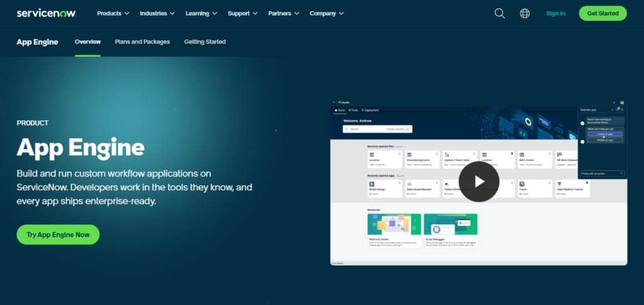The image size is (644, 305).
Task: Click the ServiceNow logo
Action: (x=47, y=13)
